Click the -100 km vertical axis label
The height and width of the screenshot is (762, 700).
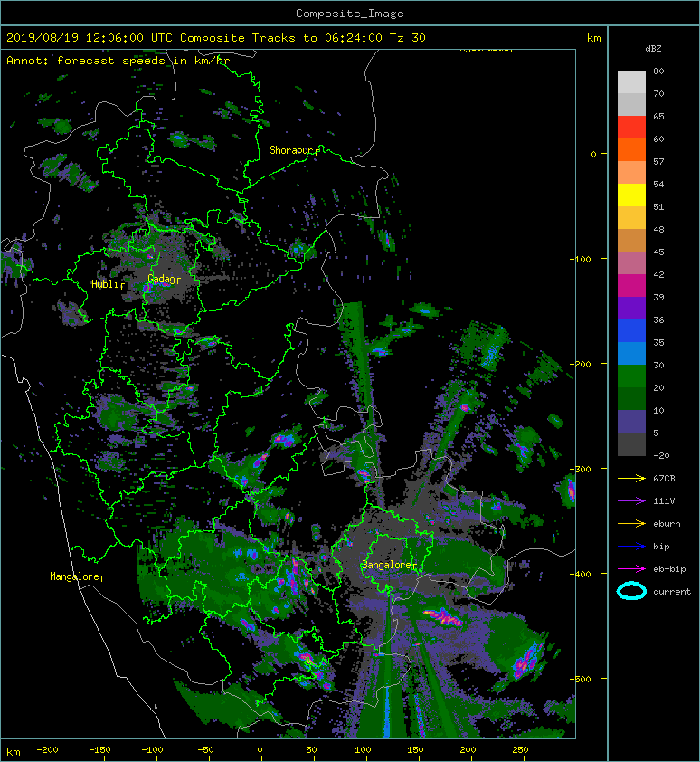coord(580,259)
